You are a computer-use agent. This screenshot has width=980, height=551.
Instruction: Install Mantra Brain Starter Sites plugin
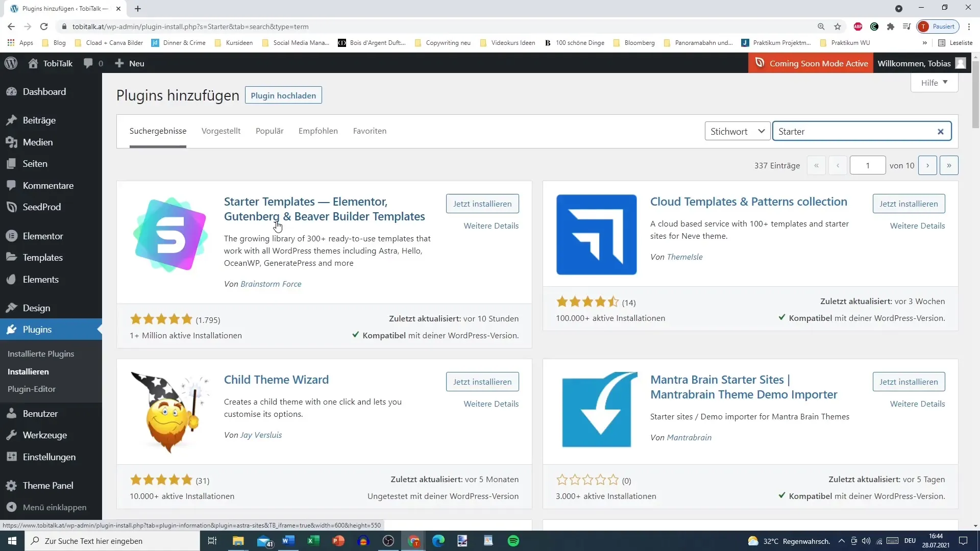(909, 382)
